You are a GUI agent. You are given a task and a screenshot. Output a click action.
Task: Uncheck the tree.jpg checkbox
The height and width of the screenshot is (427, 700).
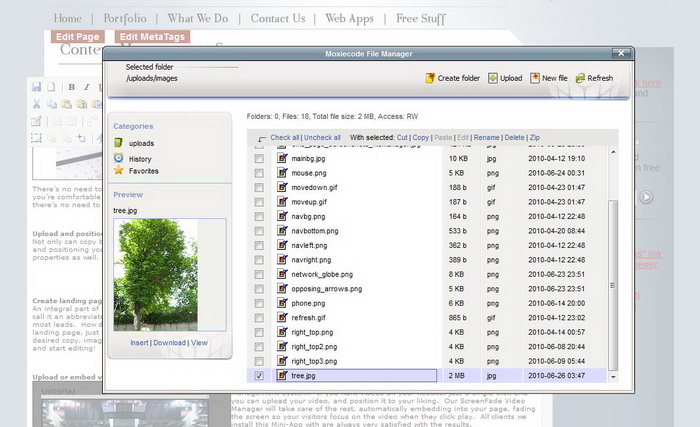pyautogui.click(x=259, y=376)
